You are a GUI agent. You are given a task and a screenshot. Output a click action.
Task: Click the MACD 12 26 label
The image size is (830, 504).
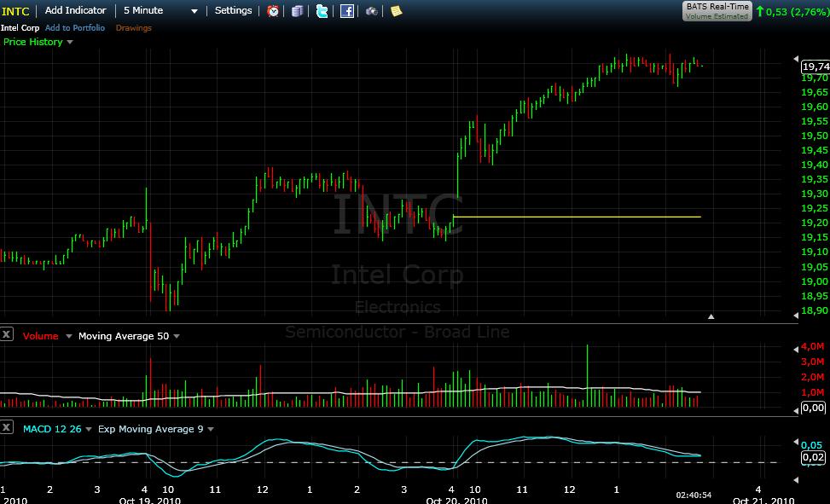coord(52,429)
